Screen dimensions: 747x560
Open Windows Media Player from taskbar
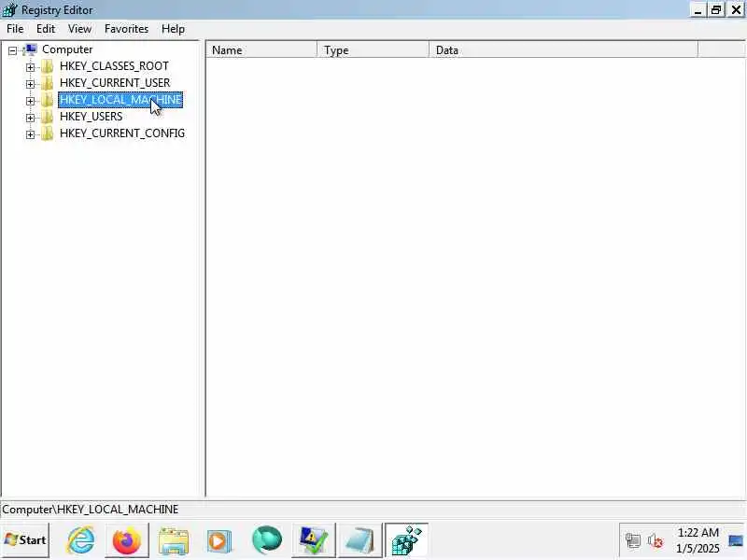219,540
